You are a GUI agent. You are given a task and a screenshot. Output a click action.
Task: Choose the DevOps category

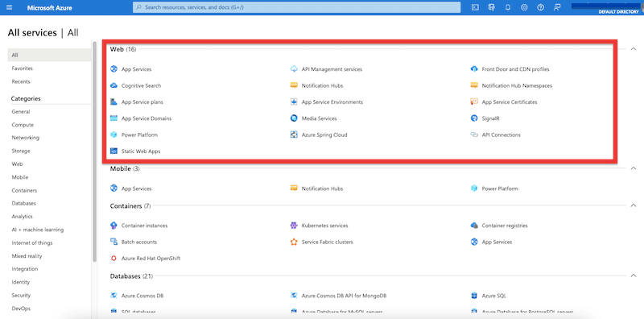point(21,309)
